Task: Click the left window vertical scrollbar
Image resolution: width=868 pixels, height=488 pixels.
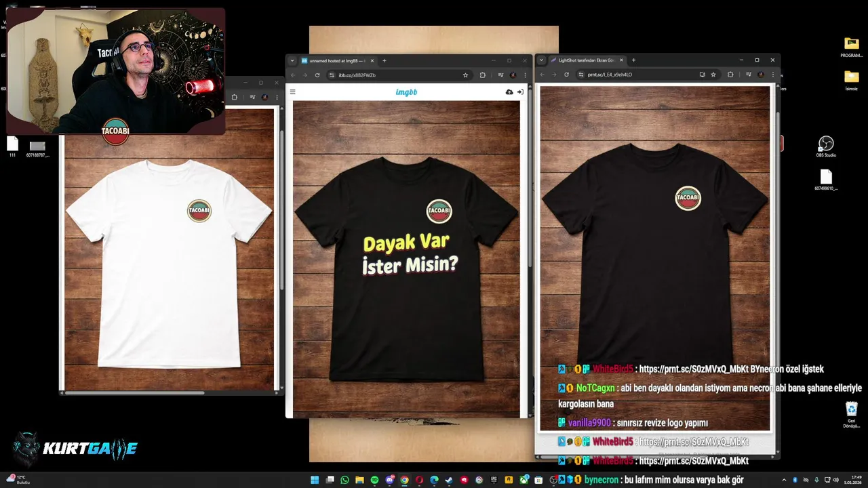Action: click(x=281, y=210)
